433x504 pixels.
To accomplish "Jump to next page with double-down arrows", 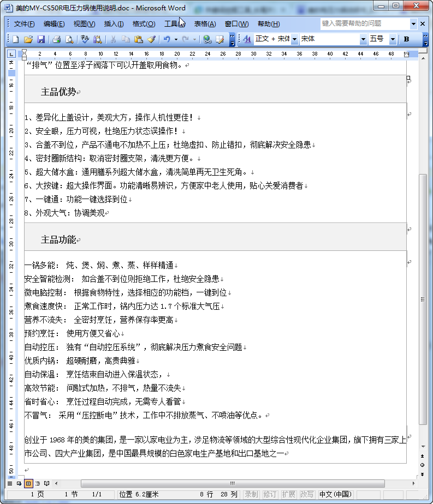I will pyautogui.click(x=423, y=475).
